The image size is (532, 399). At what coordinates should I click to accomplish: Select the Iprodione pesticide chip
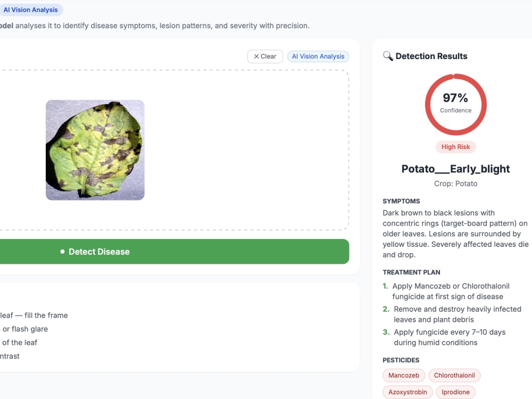click(456, 392)
